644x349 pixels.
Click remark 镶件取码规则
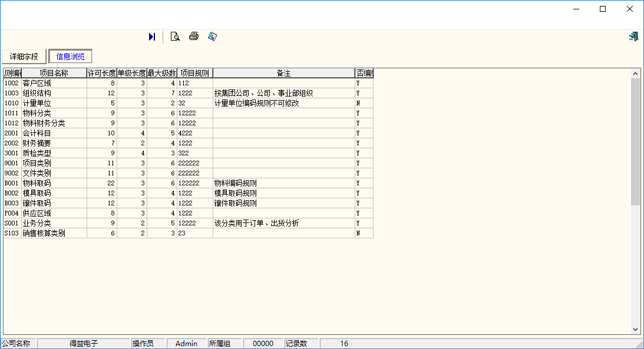coord(235,203)
